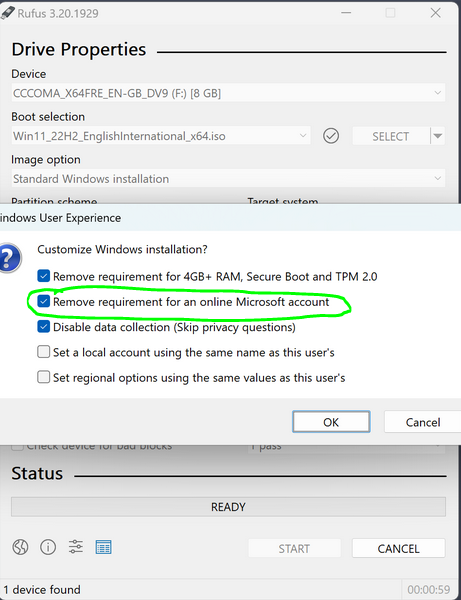Toggle Remove requirement for online Microsoft account

pyautogui.click(x=44, y=302)
